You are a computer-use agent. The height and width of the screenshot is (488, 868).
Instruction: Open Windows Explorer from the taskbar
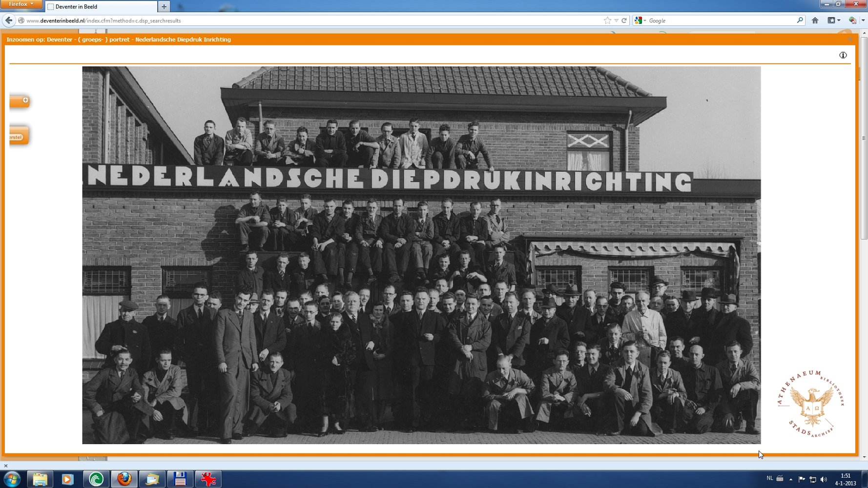[40, 479]
